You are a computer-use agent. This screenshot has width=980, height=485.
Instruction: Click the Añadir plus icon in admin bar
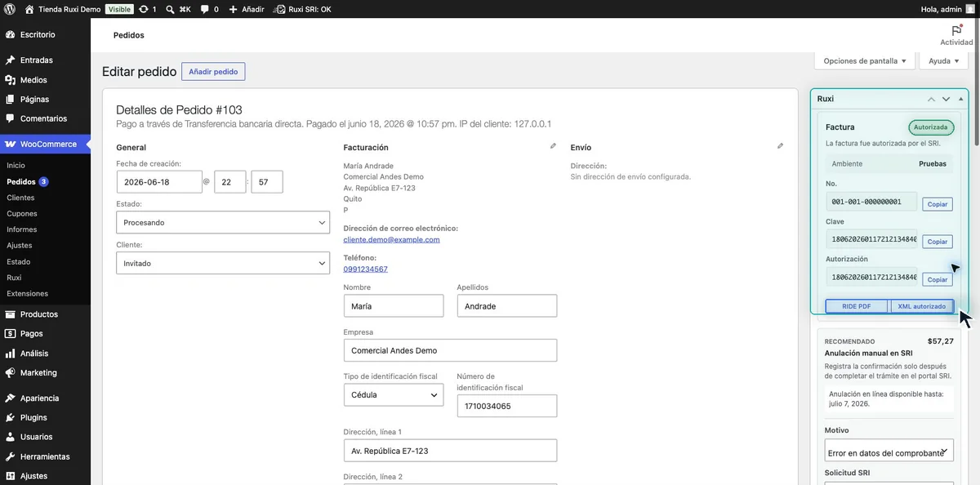tap(233, 9)
